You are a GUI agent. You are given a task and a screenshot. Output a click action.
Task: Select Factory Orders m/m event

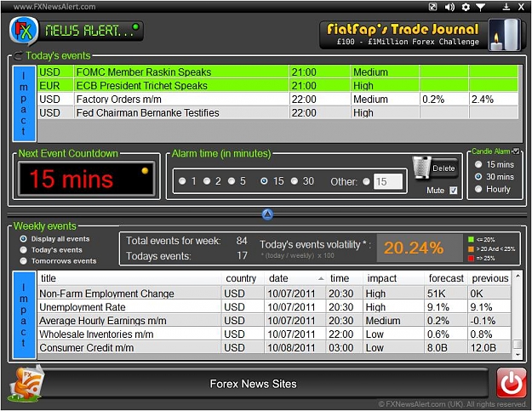[x=277, y=99]
